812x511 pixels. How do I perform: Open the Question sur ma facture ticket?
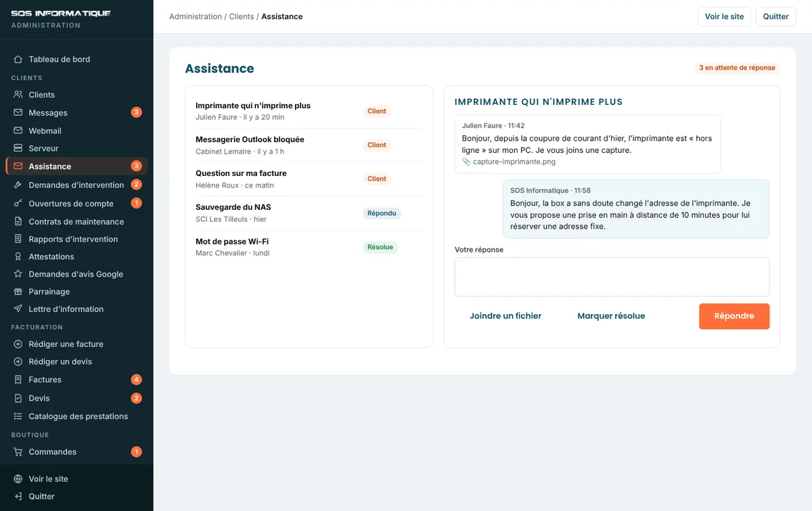(309, 179)
